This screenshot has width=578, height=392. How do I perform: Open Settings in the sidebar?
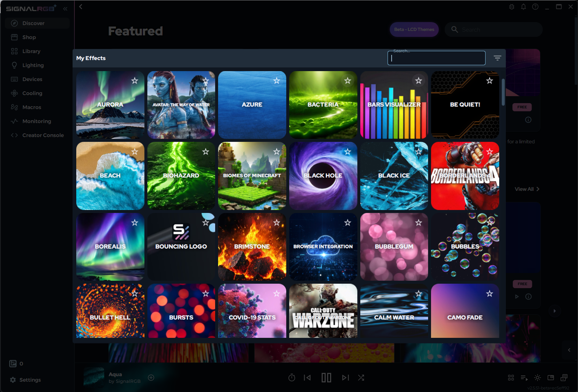click(25, 380)
